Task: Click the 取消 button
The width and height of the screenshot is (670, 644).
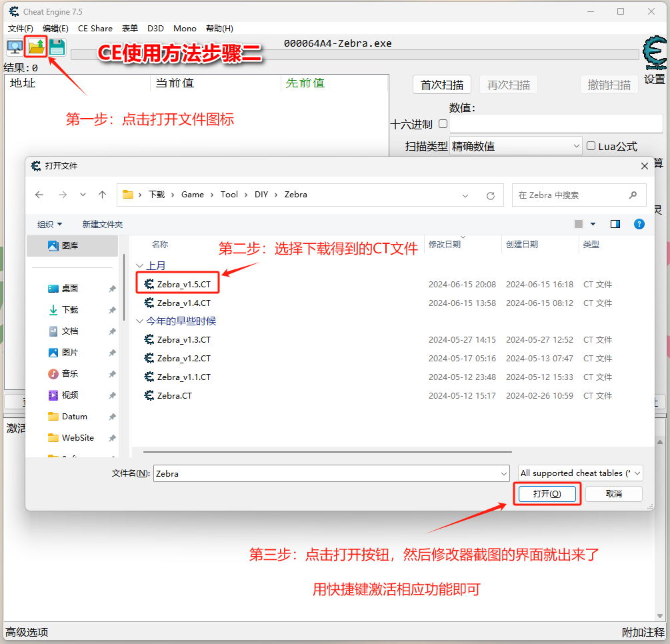Action: click(614, 494)
